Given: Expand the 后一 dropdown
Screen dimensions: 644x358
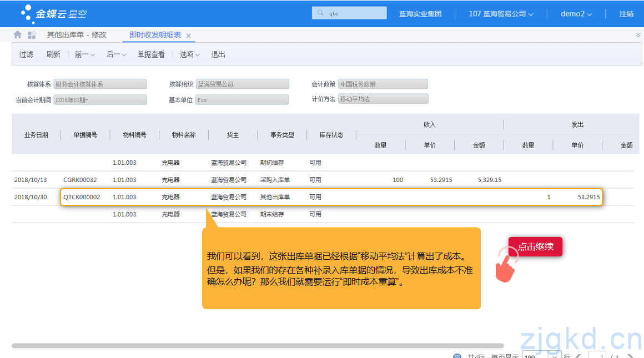Looking at the screenshot, I should click(x=116, y=54).
